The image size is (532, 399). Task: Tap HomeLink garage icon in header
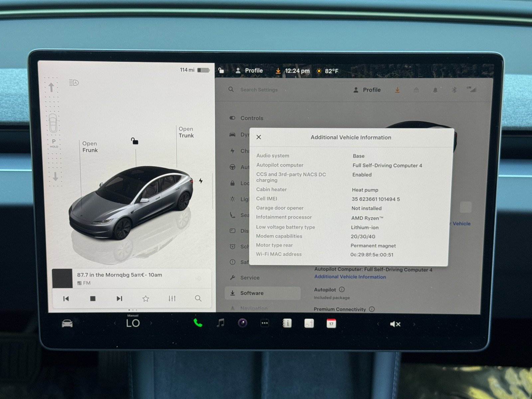coord(416,90)
